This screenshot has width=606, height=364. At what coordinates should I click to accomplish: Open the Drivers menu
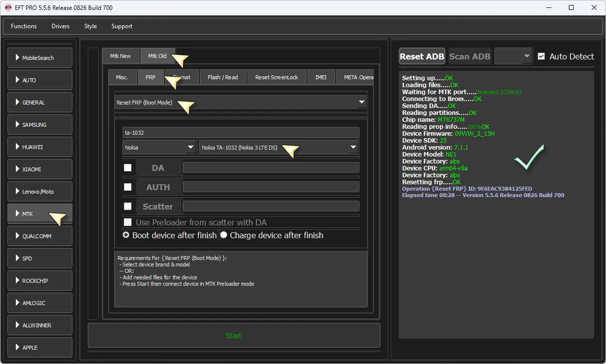61,26
